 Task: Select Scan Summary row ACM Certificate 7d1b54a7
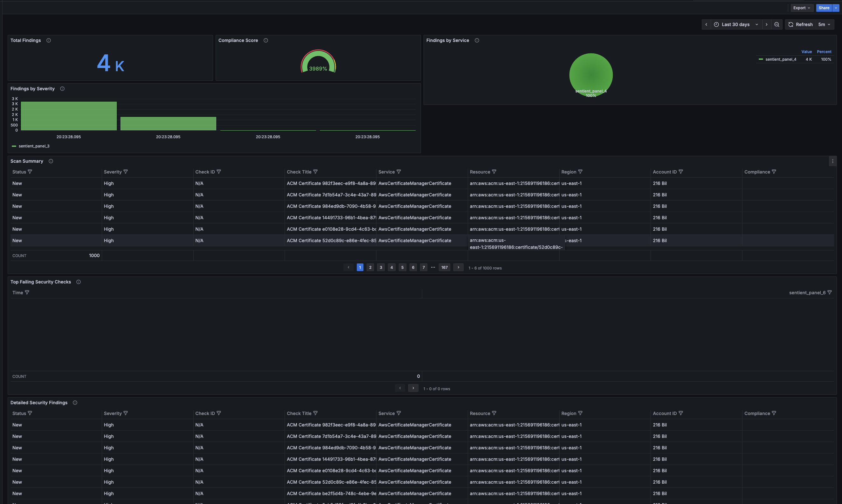(x=422, y=194)
